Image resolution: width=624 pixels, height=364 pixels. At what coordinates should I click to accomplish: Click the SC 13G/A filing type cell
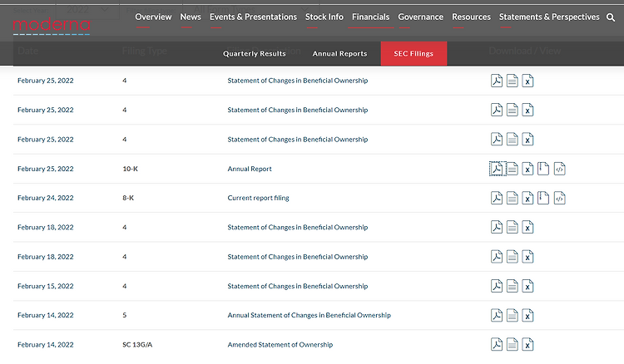point(137,345)
